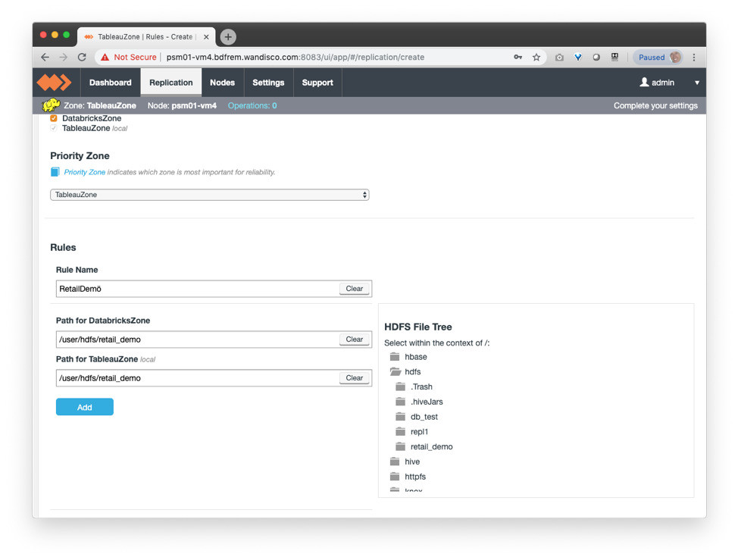Click the bookmark star icon
Screen dimensions: 738x560
click(x=536, y=58)
